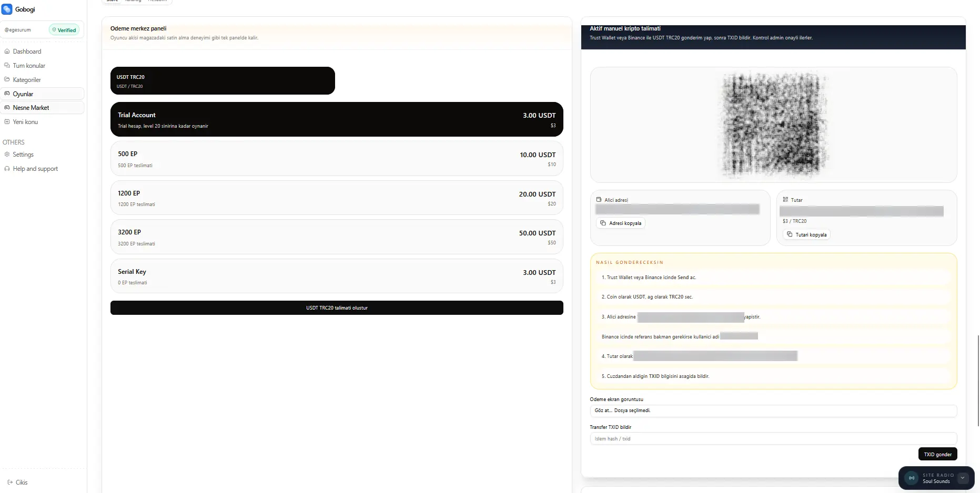Select the USDT TRC20 payment method
The image size is (980, 493).
(223, 81)
